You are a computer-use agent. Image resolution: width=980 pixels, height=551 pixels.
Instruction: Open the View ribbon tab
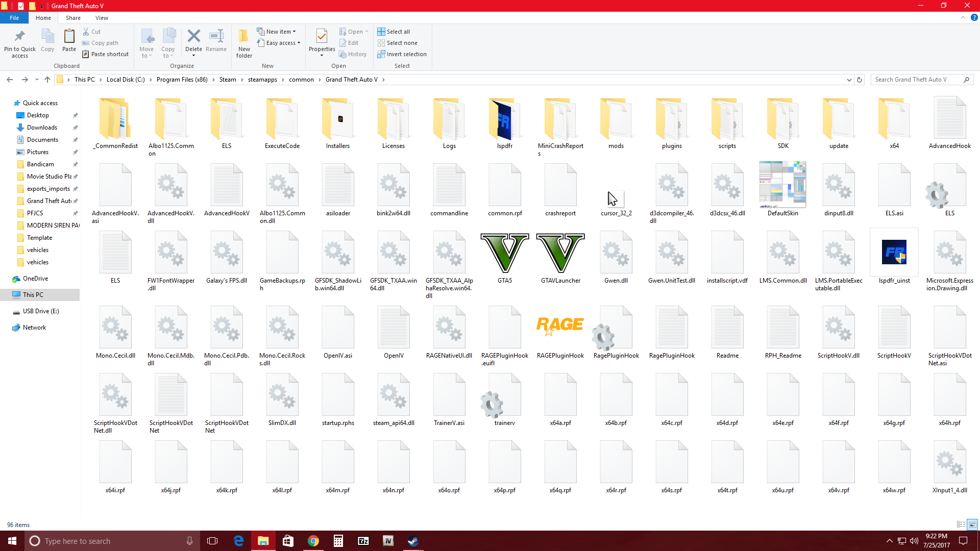102,18
